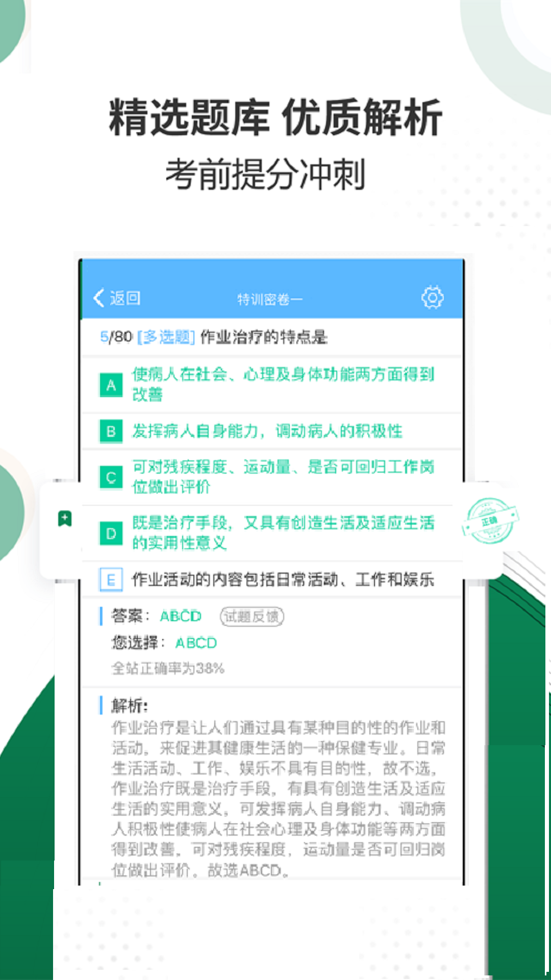The height and width of the screenshot is (980, 551).
Task: Click the 返回 back label
Action: [x=125, y=298]
